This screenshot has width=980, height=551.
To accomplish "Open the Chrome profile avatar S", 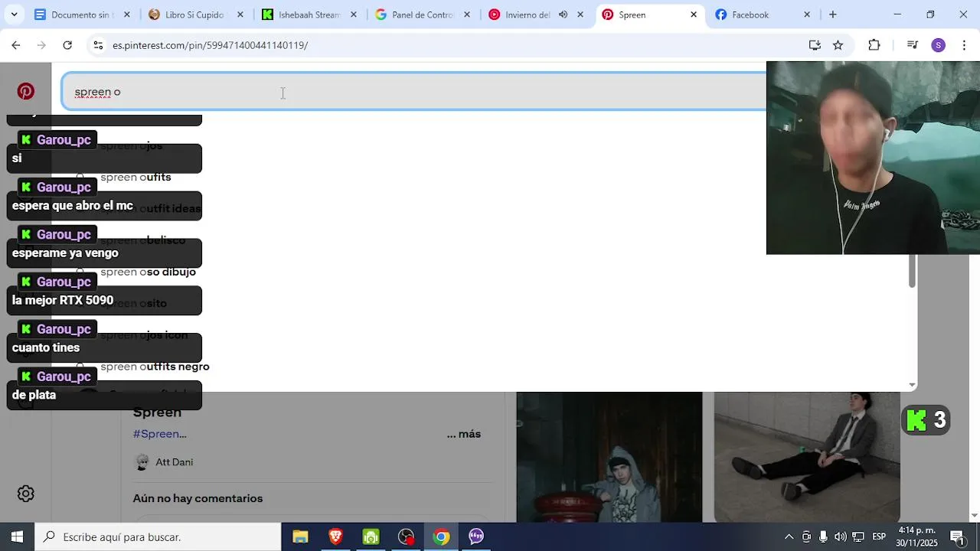I will pyautogui.click(x=939, y=45).
